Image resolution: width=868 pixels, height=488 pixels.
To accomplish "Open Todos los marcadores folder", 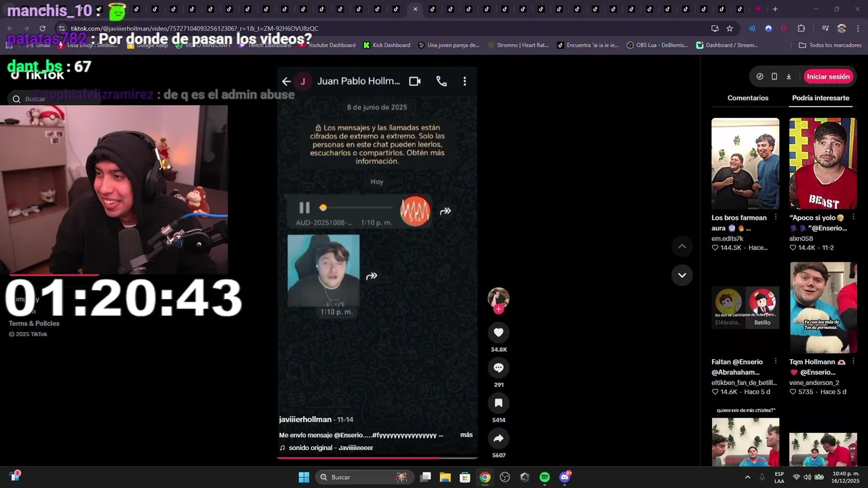I will coord(830,45).
